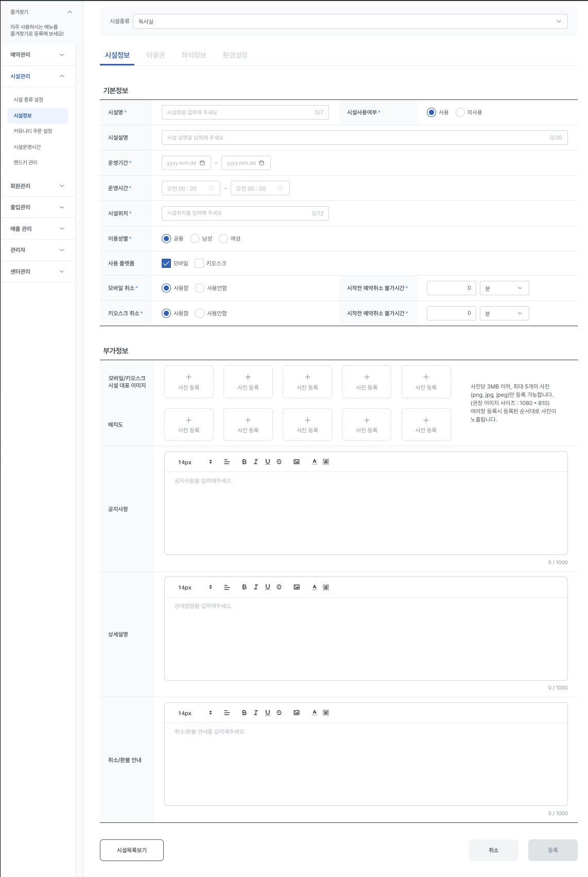This screenshot has width=588, height=877.
Task: Switch to 환경설정 tab
Action: coord(235,55)
